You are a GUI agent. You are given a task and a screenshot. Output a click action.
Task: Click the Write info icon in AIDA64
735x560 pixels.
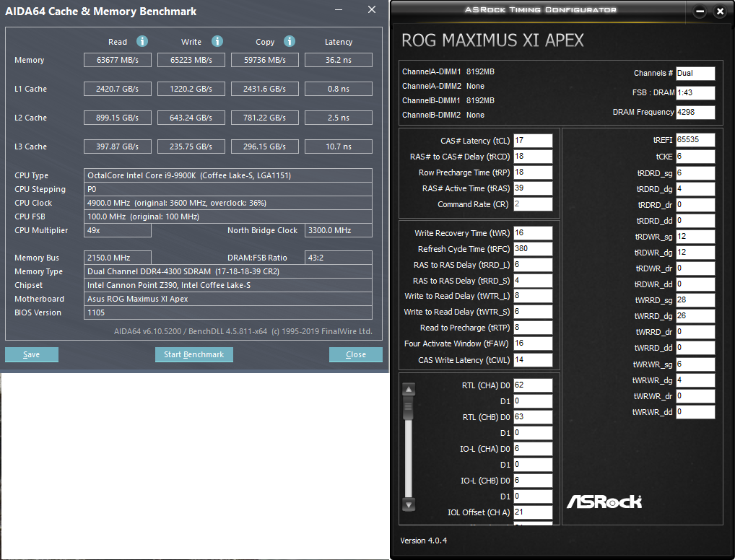pos(217,41)
